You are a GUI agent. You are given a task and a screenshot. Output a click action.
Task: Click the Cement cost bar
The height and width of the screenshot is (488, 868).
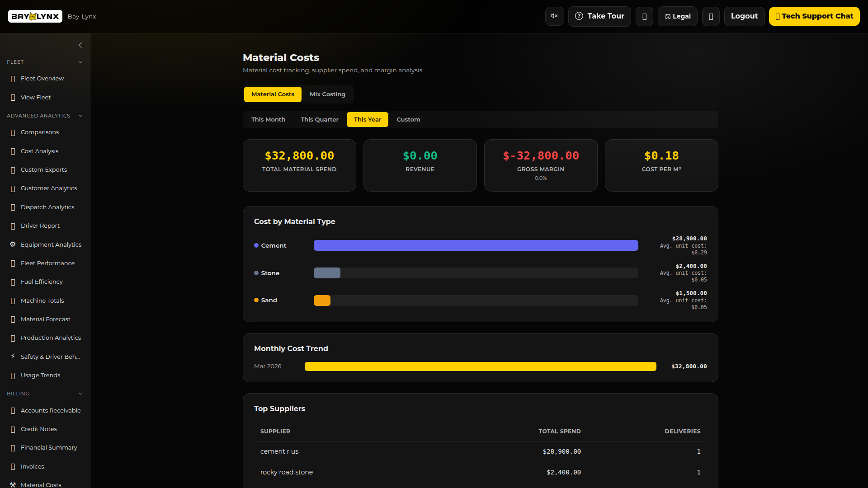coord(476,245)
